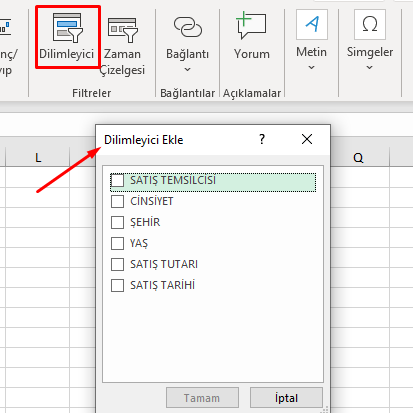Click the Dilimleyici slicer icon

coord(68,28)
